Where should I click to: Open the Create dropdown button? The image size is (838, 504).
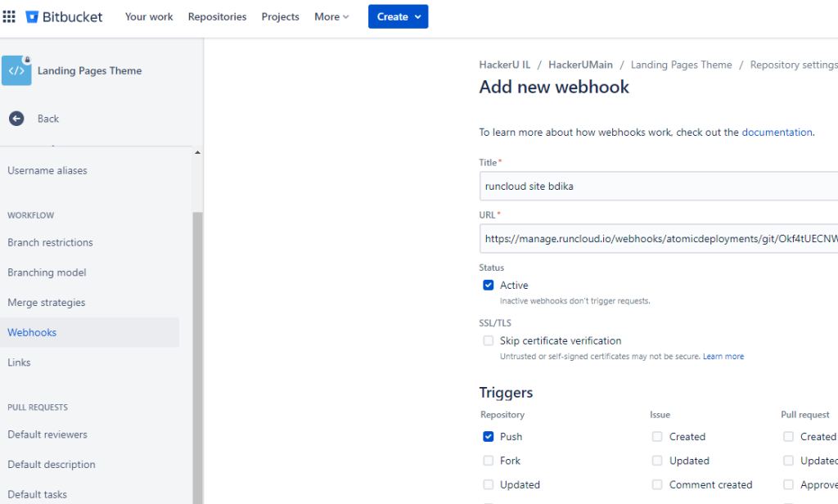click(398, 16)
